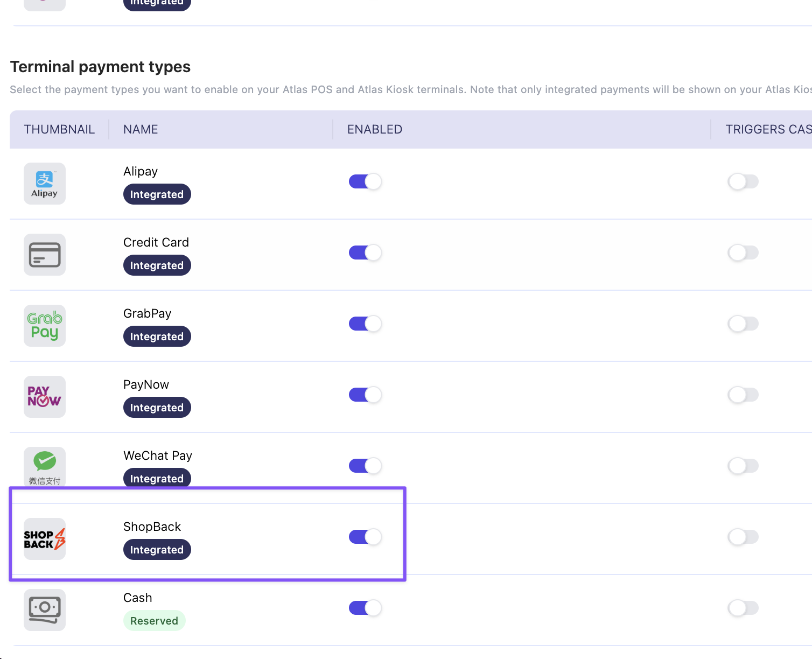This screenshot has height=659, width=812.
Task: Click the Terminal payment types heading
Action: (x=101, y=67)
